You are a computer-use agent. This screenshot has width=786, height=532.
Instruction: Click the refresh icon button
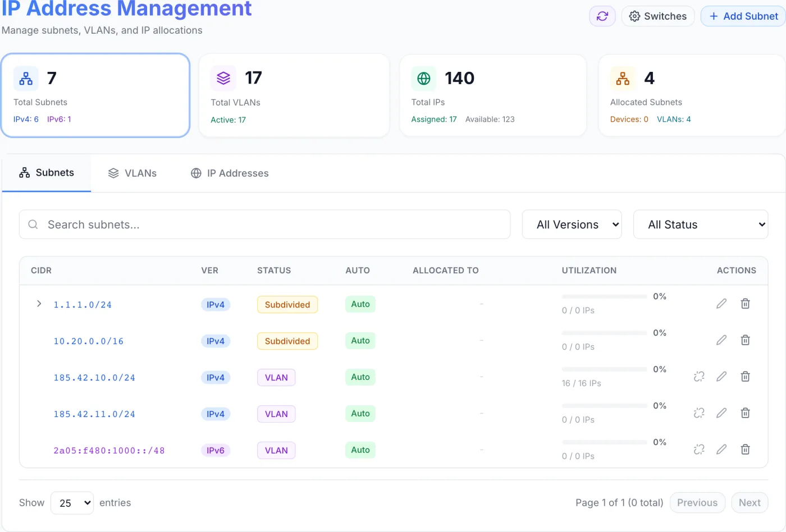[602, 16]
